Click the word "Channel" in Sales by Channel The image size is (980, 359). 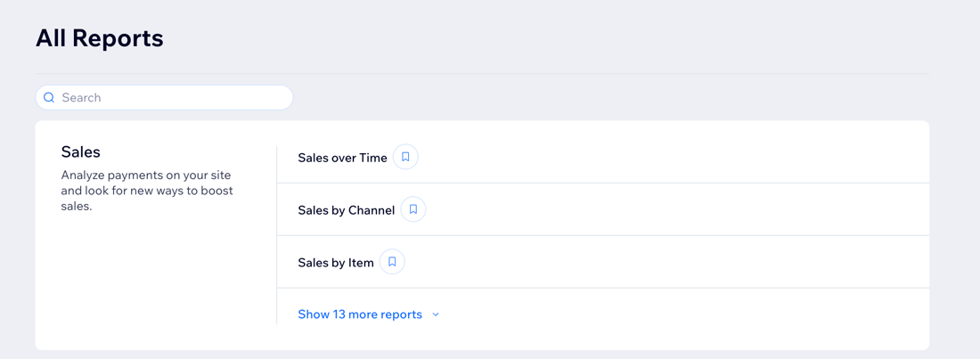coord(372,210)
